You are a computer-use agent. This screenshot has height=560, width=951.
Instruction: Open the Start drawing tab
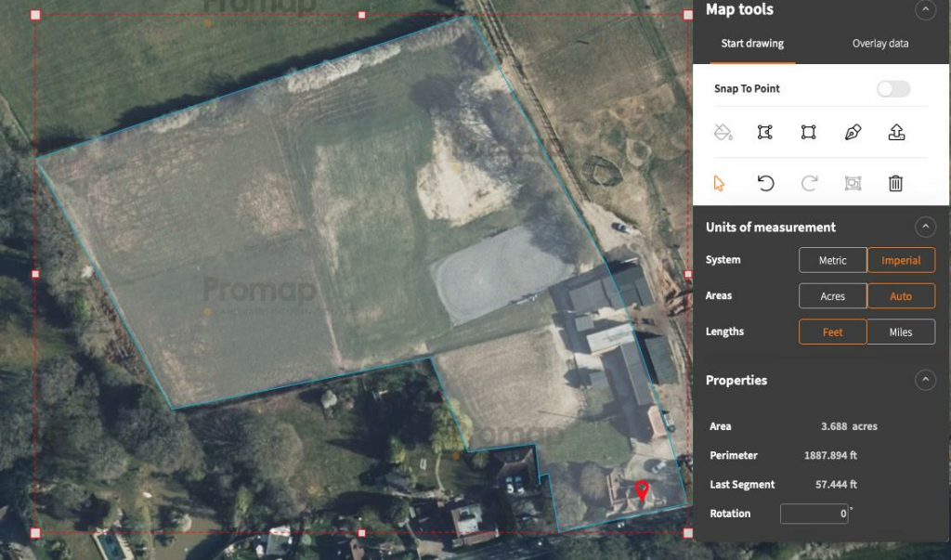pos(752,43)
